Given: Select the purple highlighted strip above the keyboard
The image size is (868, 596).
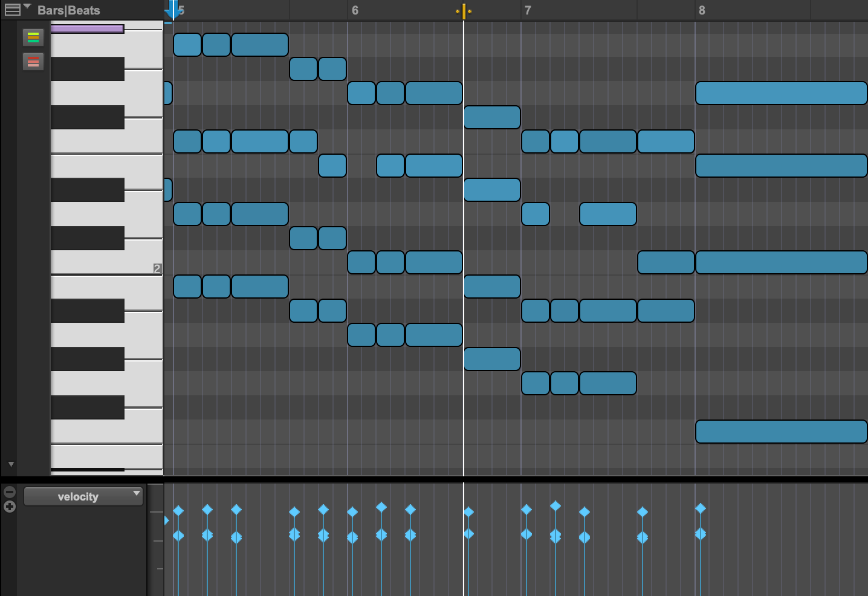Looking at the screenshot, I should (87, 28).
